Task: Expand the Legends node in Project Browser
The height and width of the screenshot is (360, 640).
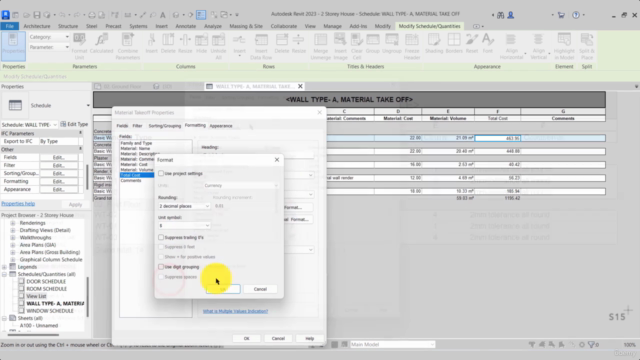Action: (x=4, y=267)
